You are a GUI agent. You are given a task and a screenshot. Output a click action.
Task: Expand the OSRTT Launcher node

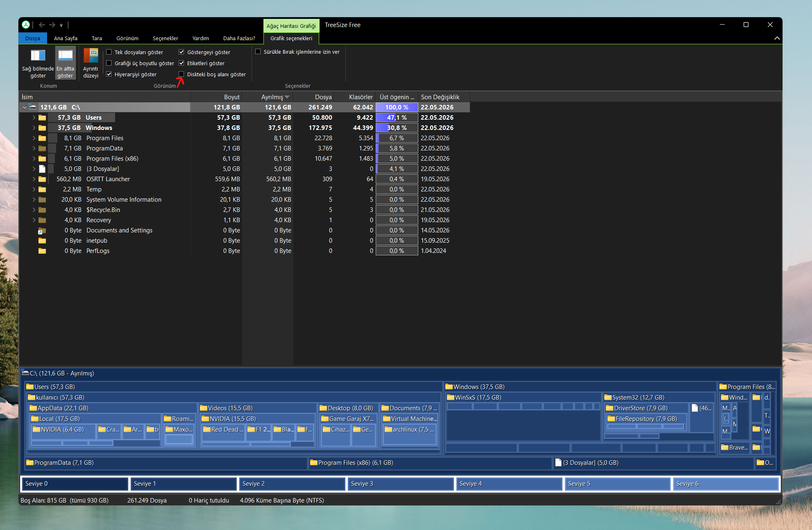[x=34, y=179]
